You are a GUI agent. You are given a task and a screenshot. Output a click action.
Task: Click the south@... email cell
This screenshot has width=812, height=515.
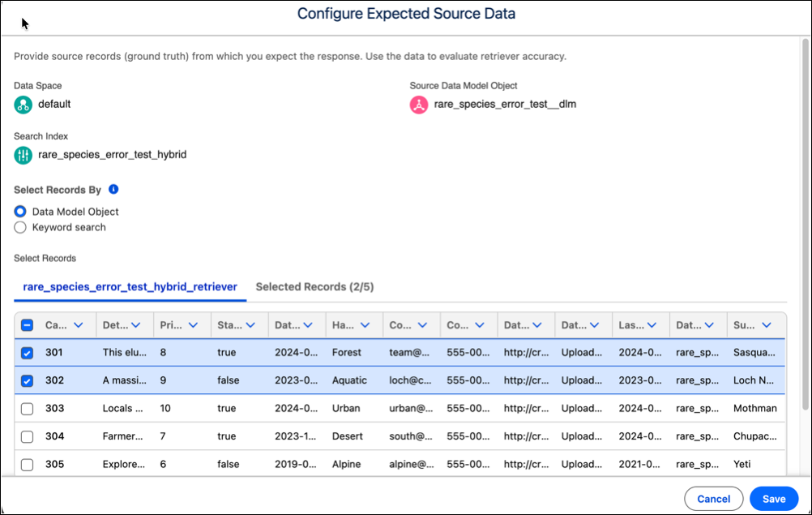pyautogui.click(x=411, y=437)
